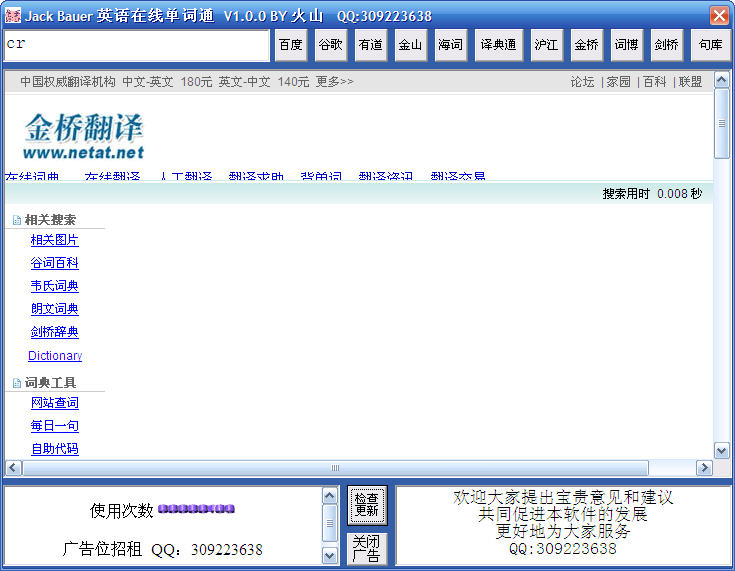Open the 每日一句 link

point(54,426)
